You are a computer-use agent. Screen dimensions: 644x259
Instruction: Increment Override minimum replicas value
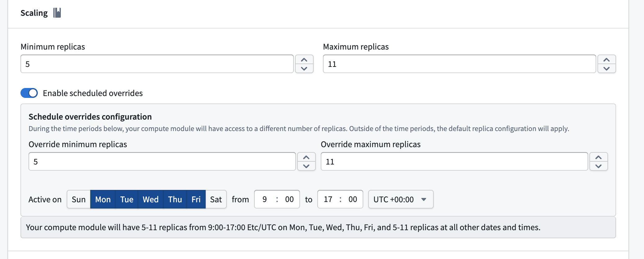click(306, 157)
